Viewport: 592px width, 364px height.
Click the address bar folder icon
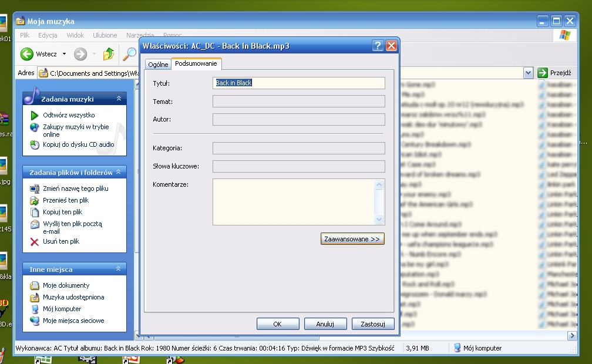pyautogui.click(x=43, y=73)
